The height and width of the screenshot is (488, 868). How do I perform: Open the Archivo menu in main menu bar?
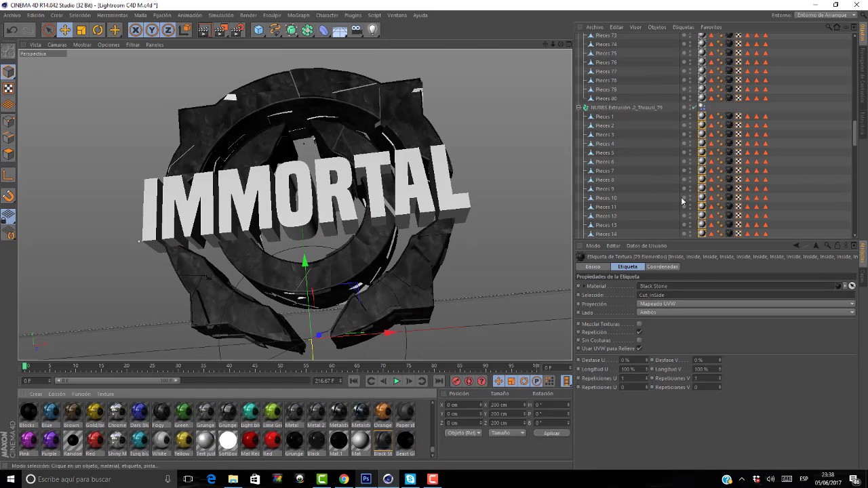pyautogui.click(x=12, y=15)
